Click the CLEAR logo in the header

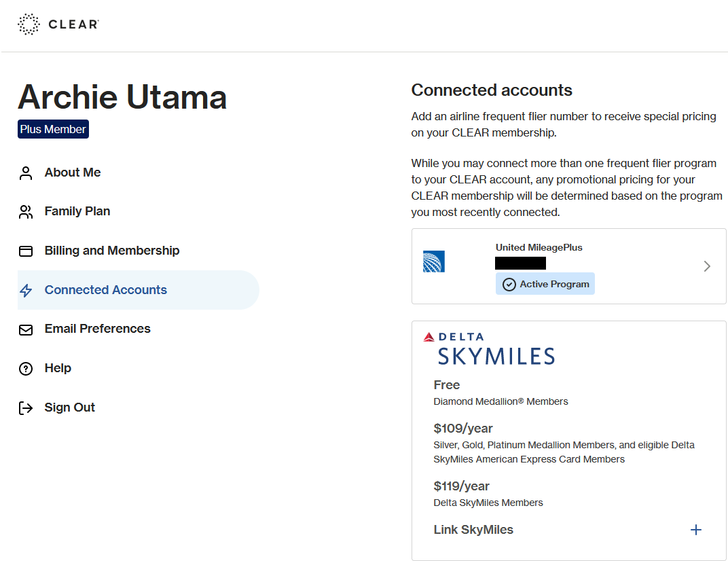tap(58, 24)
